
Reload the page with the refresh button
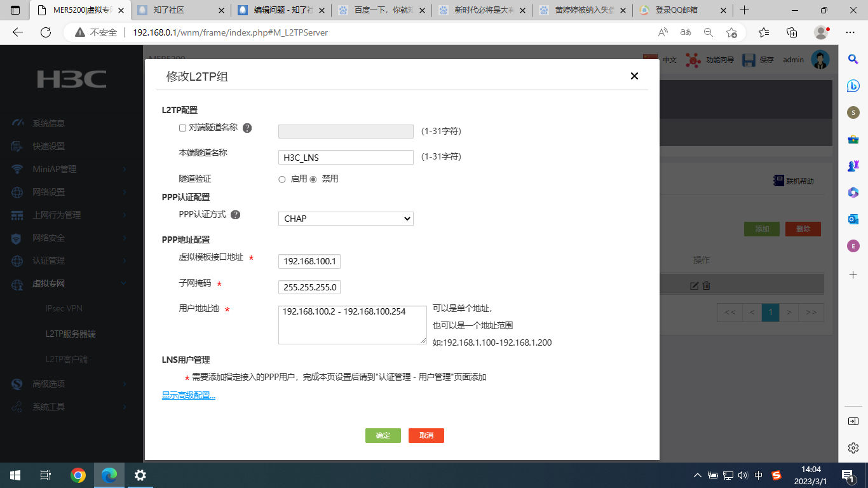[x=45, y=32]
